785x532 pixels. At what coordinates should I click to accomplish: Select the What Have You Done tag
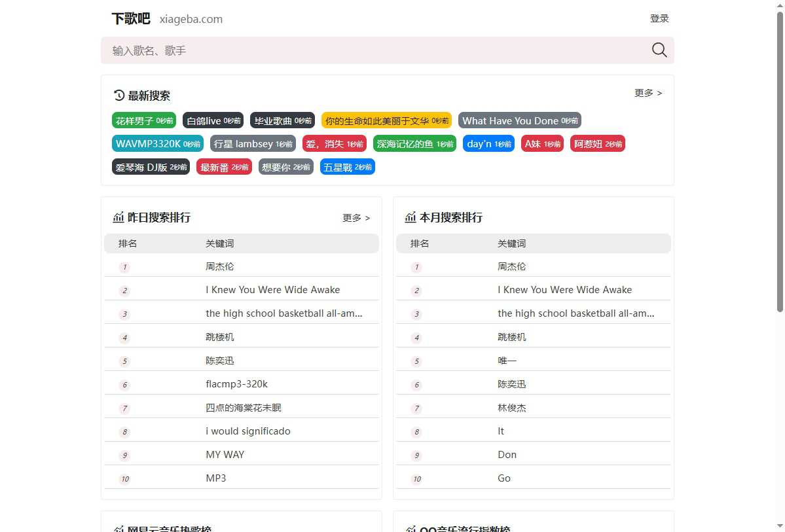click(520, 120)
